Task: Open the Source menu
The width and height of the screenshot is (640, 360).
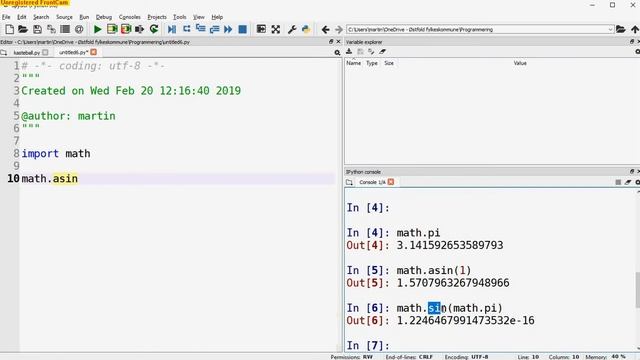Action: click(64, 17)
